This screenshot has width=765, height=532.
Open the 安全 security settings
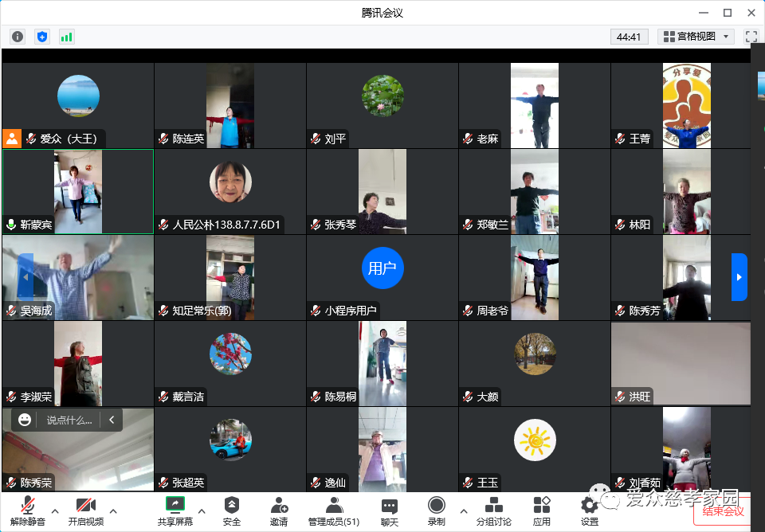point(231,510)
